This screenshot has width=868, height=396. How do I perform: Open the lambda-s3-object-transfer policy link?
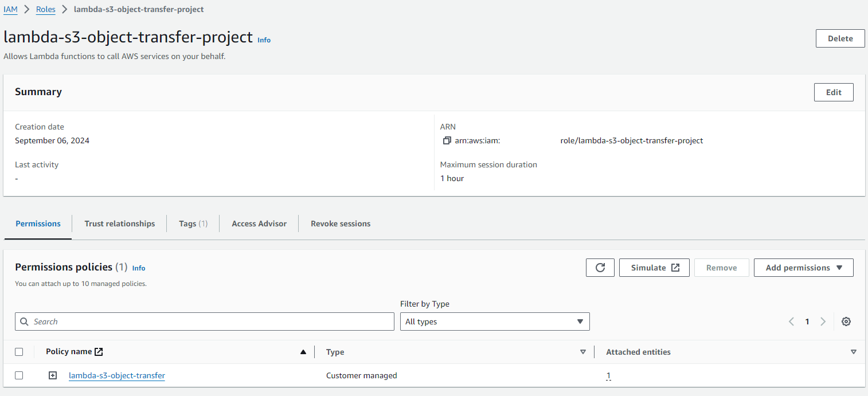117,375
